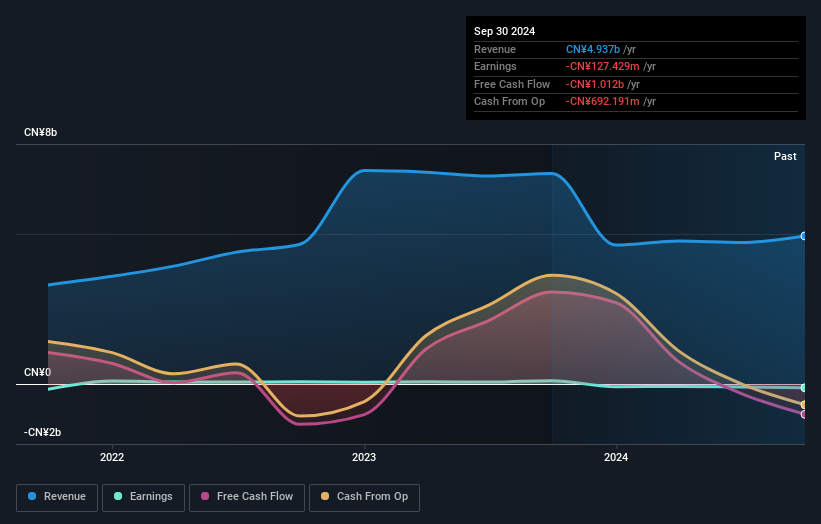Click the Free Cash Flow label in tooltip
The width and height of the screenshot is (821, 524).
[512, 84]
